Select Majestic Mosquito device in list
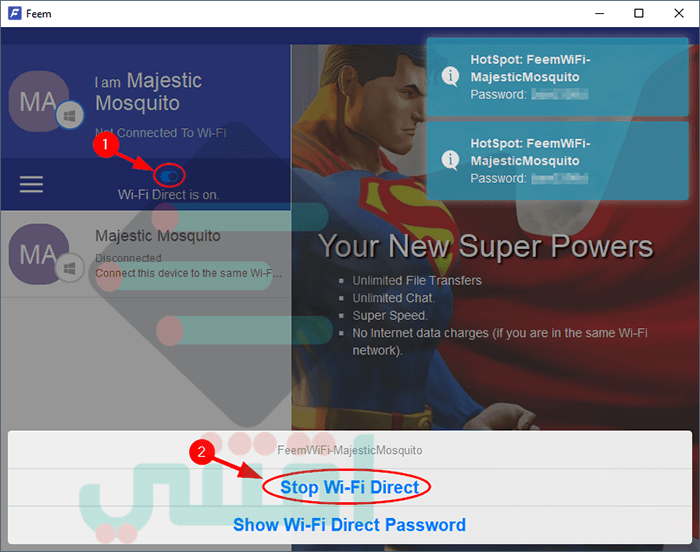The width and height of the screenshot is (700, 552). pos(146,254)
